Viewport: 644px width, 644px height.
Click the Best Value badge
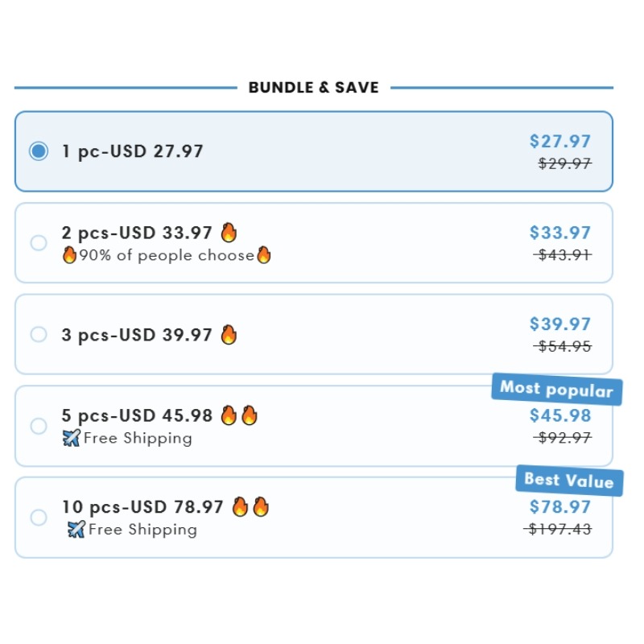[569, 481]
